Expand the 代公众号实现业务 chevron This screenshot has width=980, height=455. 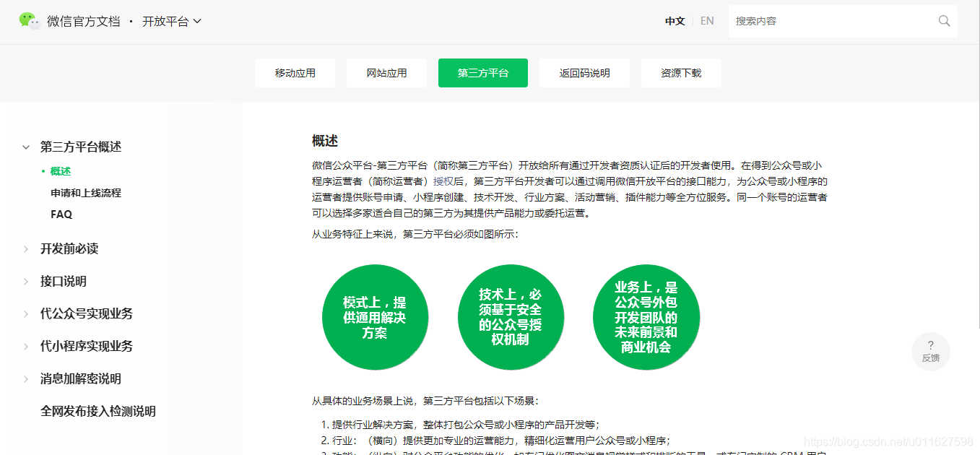pyautogui.click(x=26, y=314)
